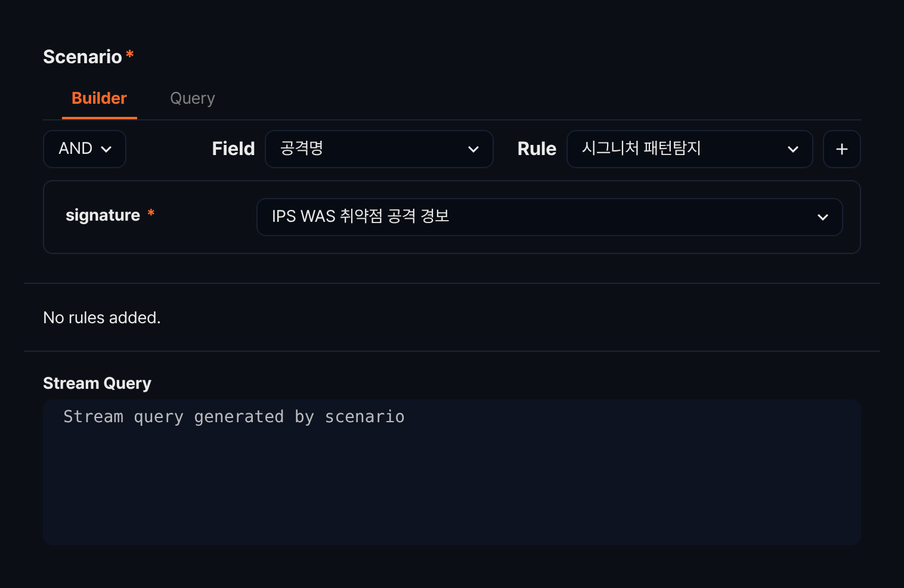Click the Stream Query heading

coord(97,383)
